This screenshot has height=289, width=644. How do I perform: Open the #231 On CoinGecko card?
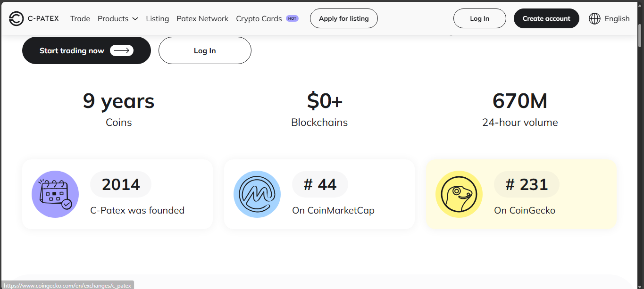coord(521,194)
